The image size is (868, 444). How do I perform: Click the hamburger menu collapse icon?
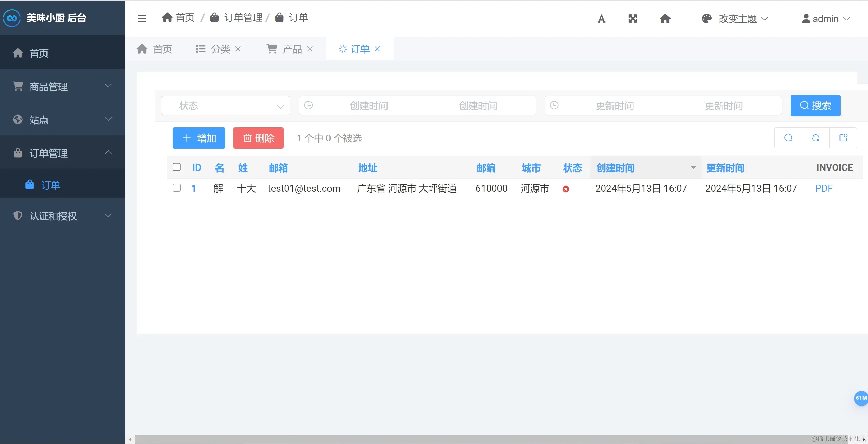pyautogui.click(x=142, y=18)
